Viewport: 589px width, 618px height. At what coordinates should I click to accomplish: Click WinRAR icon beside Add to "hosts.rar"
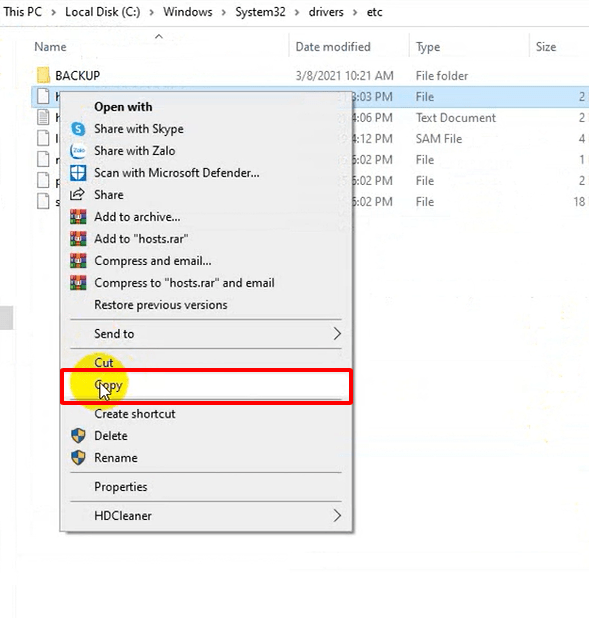pyautogui.click(x=78, y=239)
